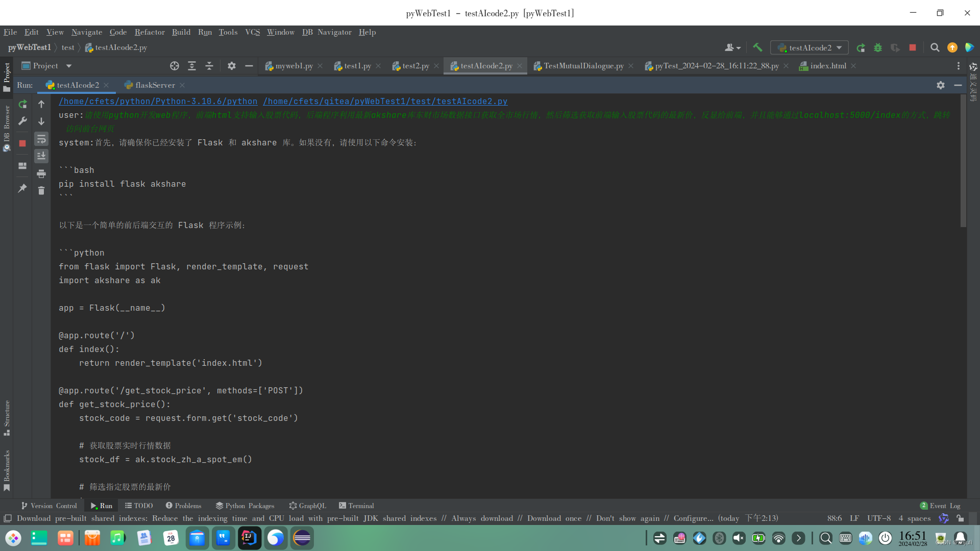Image resolution: width=980 pixels, height=551 pixels.
Task: Pin the current Run tab
Action: pos(22,188)
